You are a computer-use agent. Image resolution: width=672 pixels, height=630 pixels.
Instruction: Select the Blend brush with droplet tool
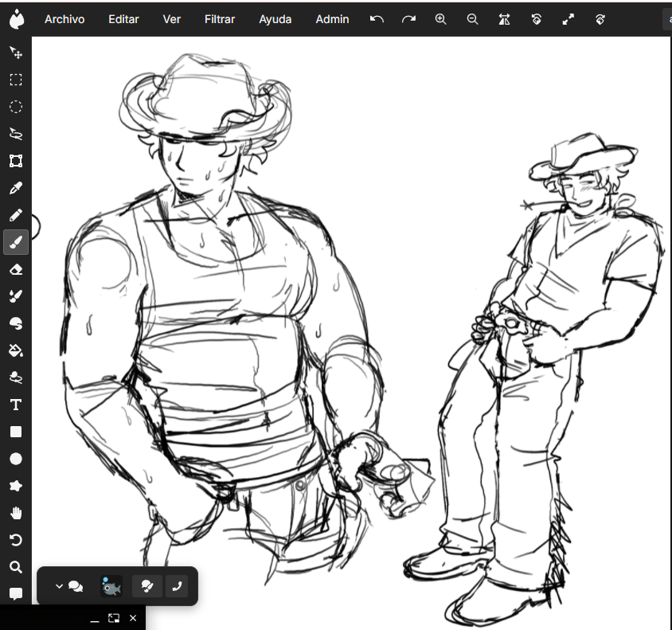click(x=16, y=296)
